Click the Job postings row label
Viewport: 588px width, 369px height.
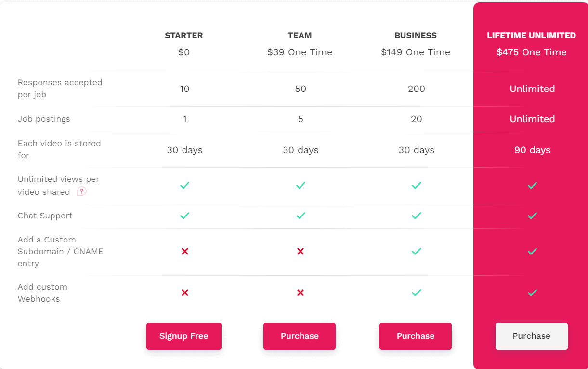coord(44,119)
